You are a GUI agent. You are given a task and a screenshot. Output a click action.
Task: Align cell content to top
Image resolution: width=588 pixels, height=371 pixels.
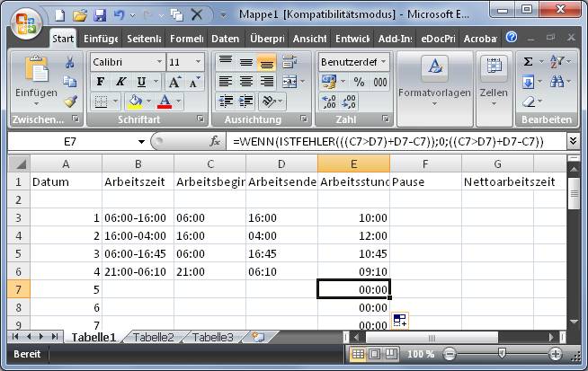tap(226, 61)
